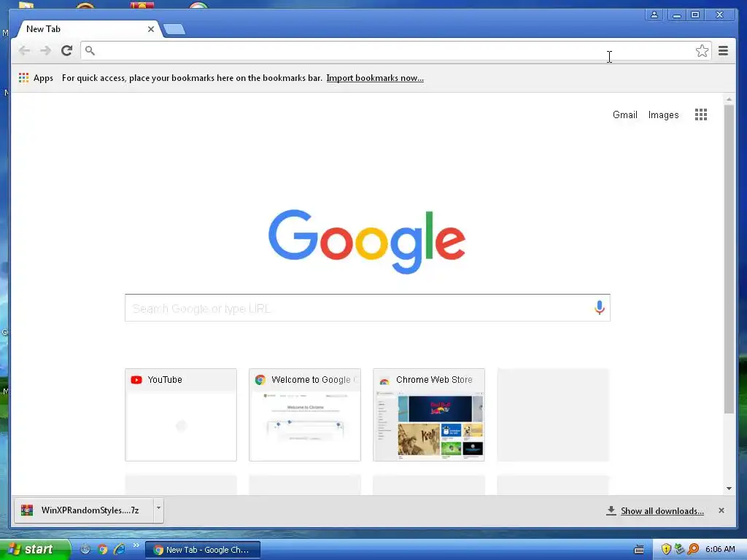The height and width of the screenshot is (560, 747).
Task: Click Show all downloads link
Action: (662, 511)
